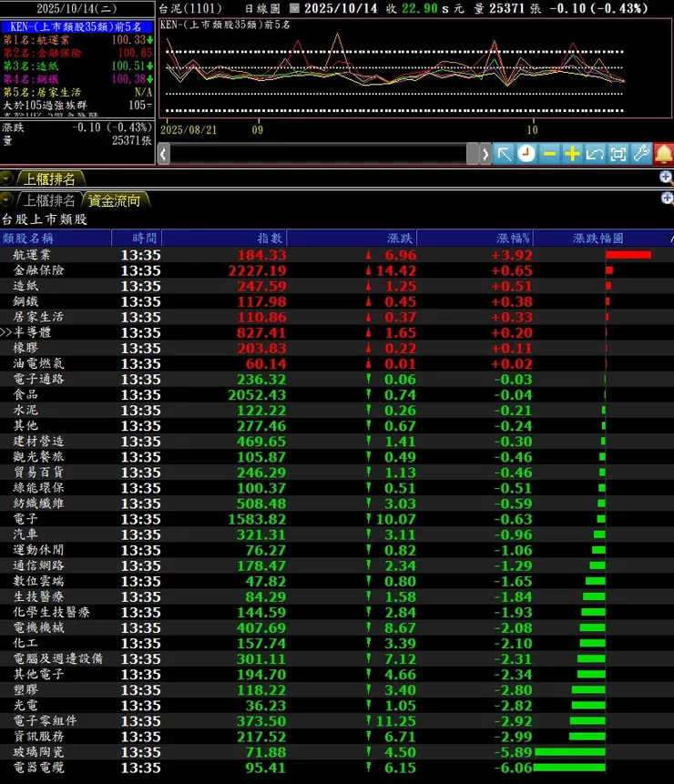This screenshot has width=674, height=784.
Task: Sort by the 漲跌幅圖 column header
Action: point(600,238)
